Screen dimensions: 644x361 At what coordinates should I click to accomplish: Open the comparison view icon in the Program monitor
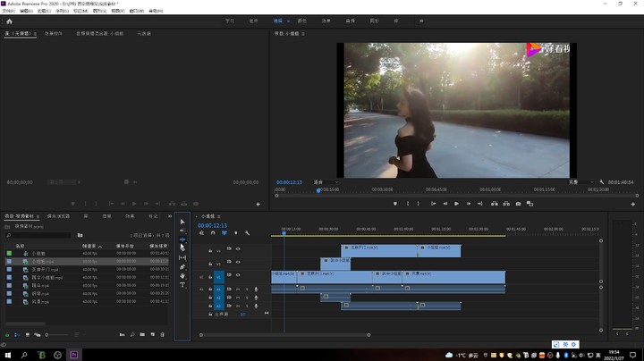point(530,204)
